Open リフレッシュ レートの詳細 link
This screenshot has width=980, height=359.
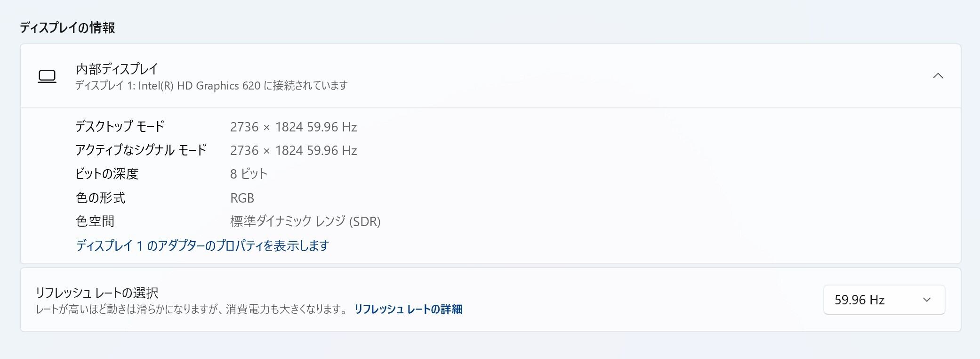point(408,309)
